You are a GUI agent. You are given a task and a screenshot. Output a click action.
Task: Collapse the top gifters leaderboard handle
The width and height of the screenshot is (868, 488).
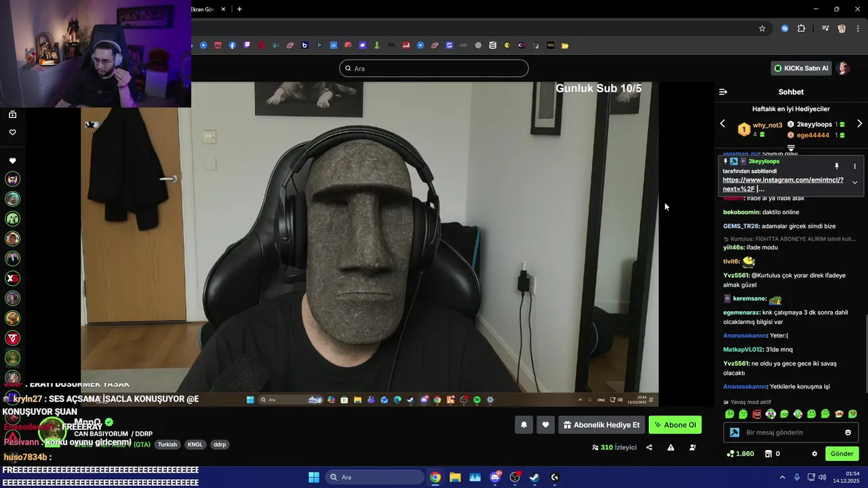[x=791, y=148]
